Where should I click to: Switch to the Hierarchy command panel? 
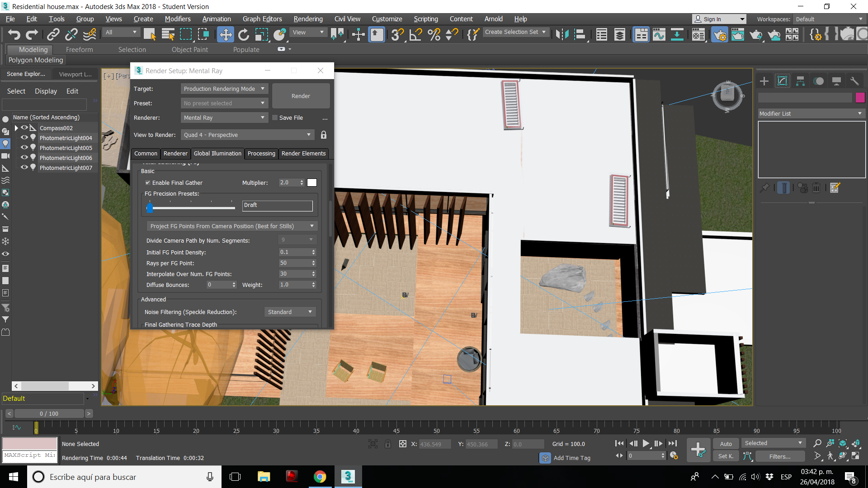pos(800,81)
